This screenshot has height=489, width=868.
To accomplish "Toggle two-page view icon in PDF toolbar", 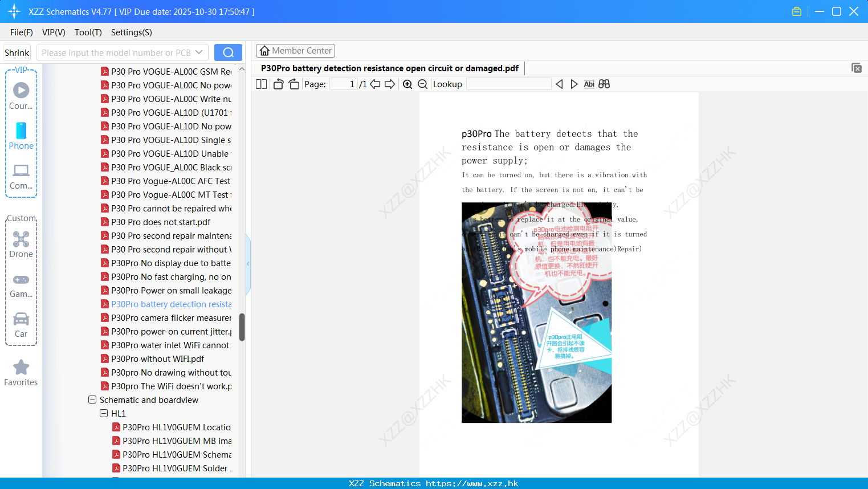I will pyautogui.click(x=262, y=84).
